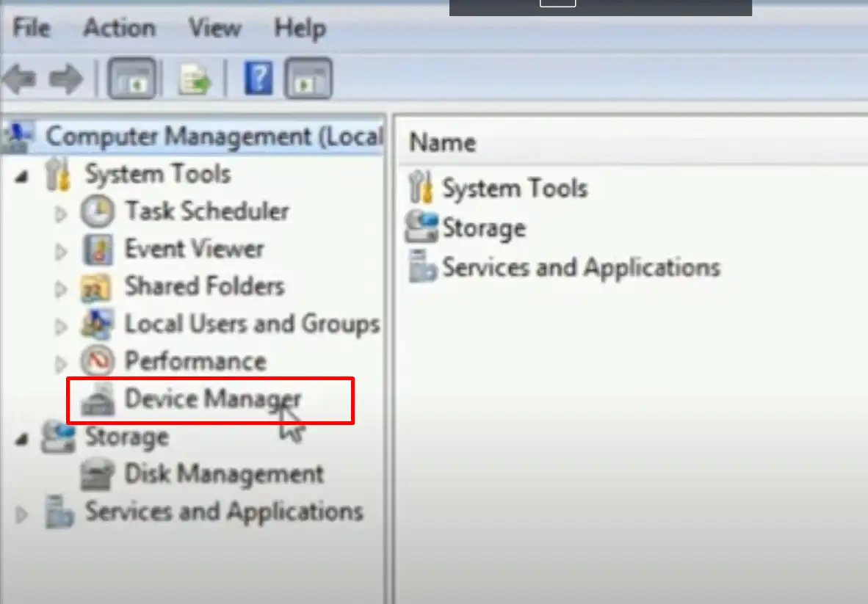
Task: Click the blue Help question mark icon
Action: point(258,78)
